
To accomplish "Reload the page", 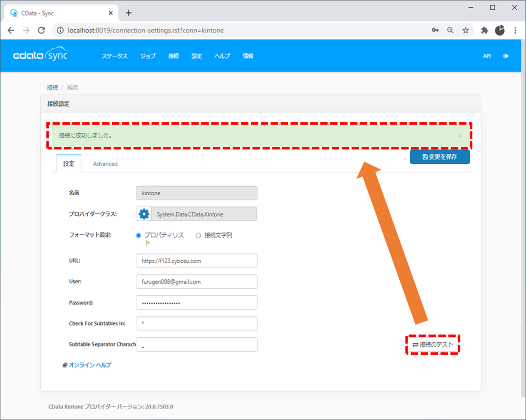I will point(42,30).
